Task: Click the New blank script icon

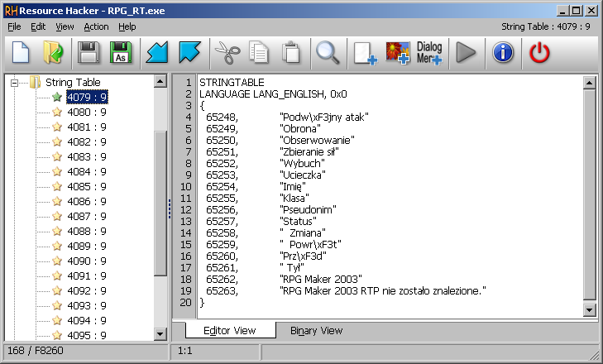Action: pos(21,53)
